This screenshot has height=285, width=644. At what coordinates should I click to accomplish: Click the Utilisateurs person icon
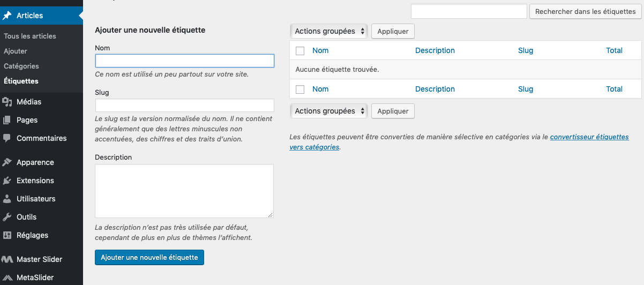pos(7,199)
